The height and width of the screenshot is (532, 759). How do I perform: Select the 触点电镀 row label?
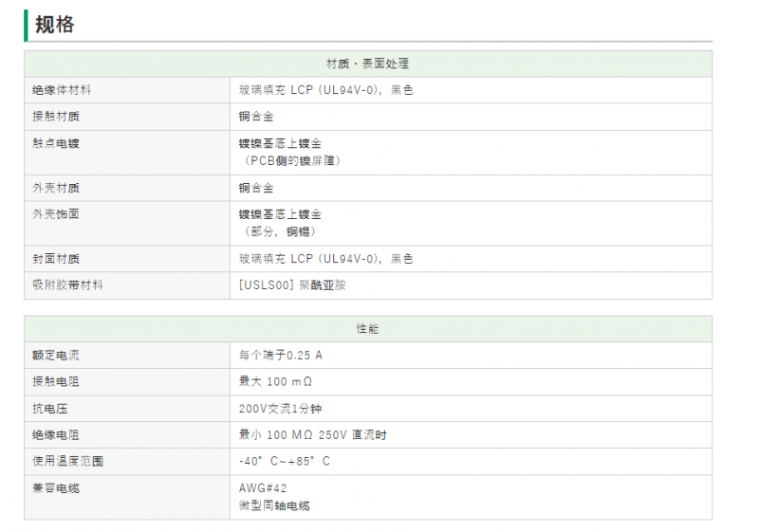(x=56, y=143)
